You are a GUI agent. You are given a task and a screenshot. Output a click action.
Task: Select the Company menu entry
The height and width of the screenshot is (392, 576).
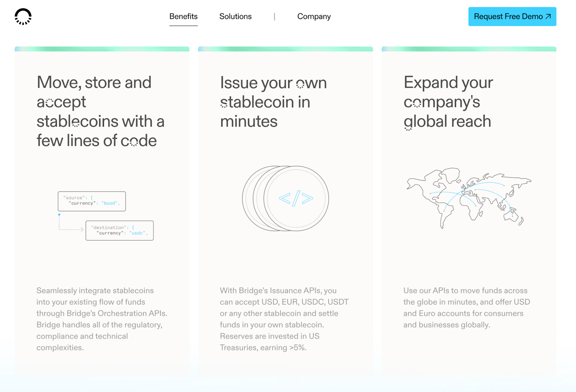(x=314, y=16)
